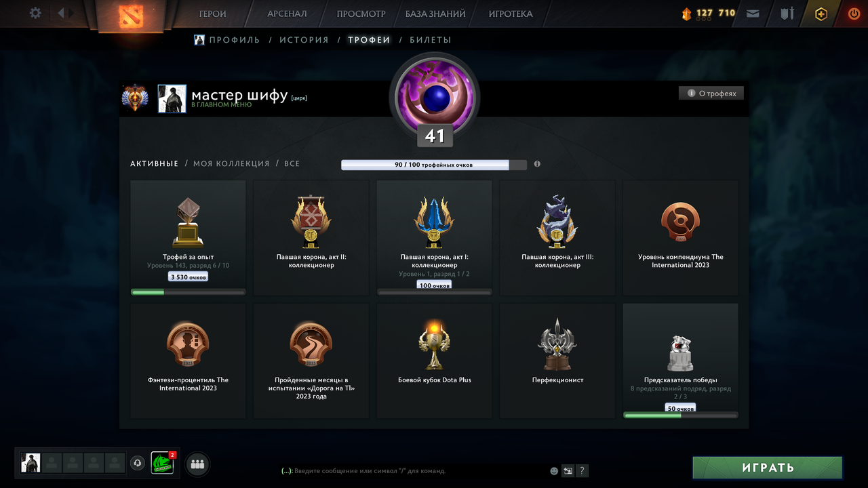Open the Dota Plus gold icon
Screen dimensions: 868x488
click(821, 14)
